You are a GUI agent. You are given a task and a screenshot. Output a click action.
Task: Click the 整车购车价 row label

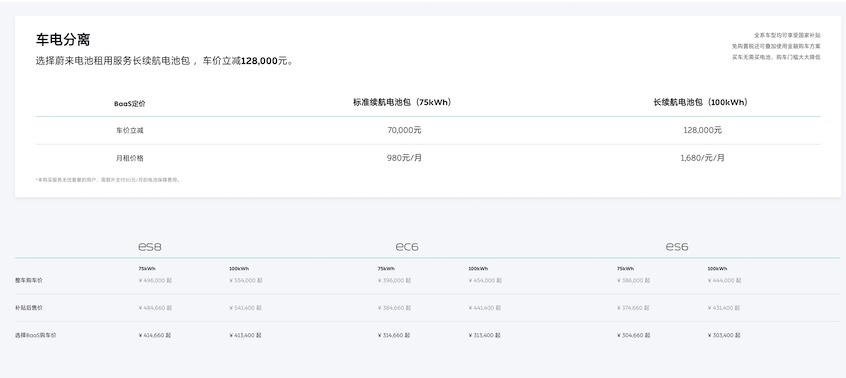[x=29, y=280]
